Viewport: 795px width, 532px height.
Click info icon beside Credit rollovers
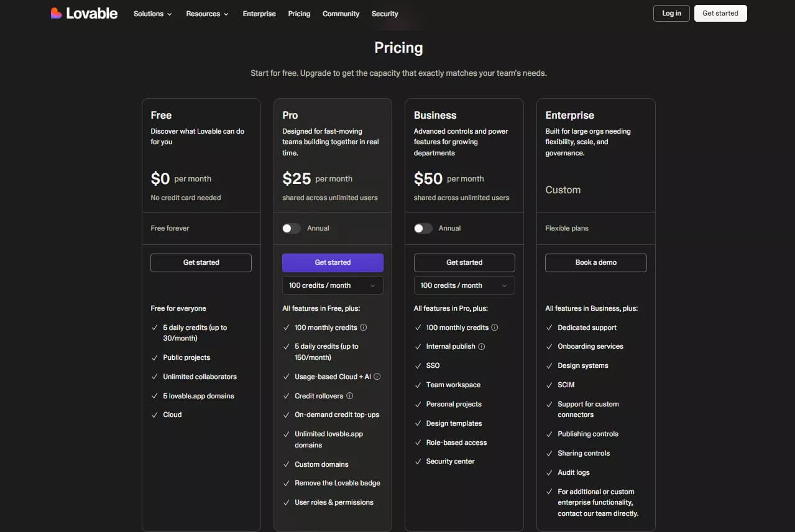(349, 396)
